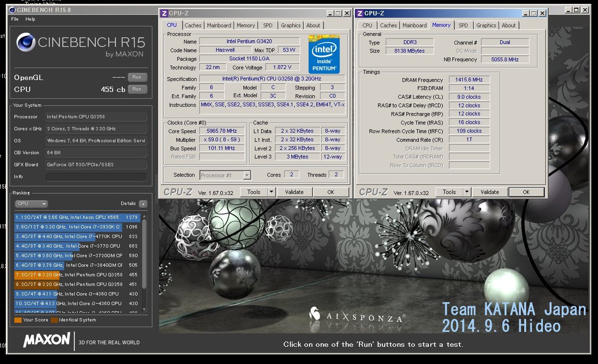Run the CPU benchmark
The image size is (598, 364).
click(x=137, y=89)
